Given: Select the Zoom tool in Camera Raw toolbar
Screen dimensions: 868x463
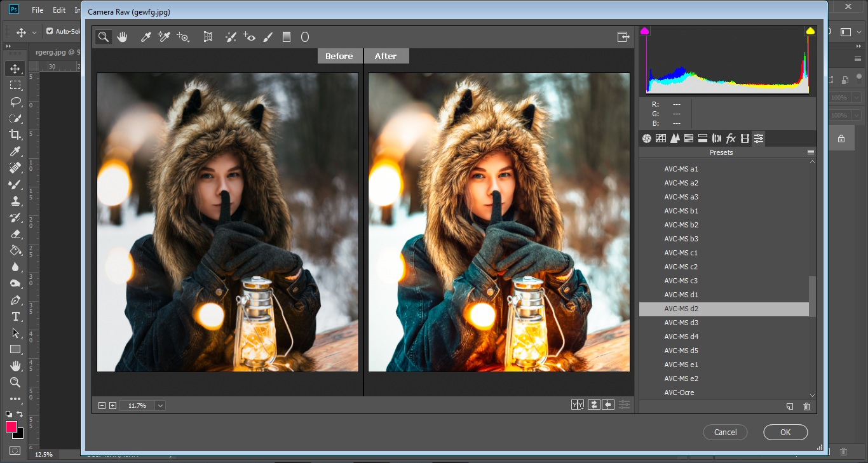Looking at the screenshot, I should coord(103,37).
